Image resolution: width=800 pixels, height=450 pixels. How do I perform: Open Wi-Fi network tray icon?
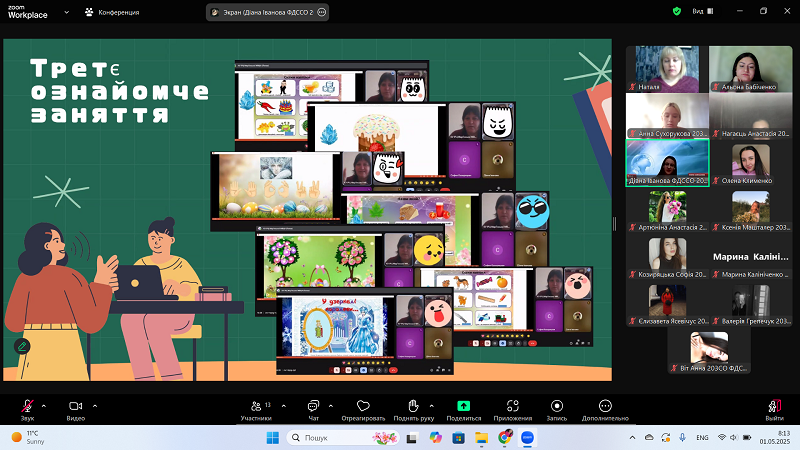pyautogui.click(x=722, y=438)
